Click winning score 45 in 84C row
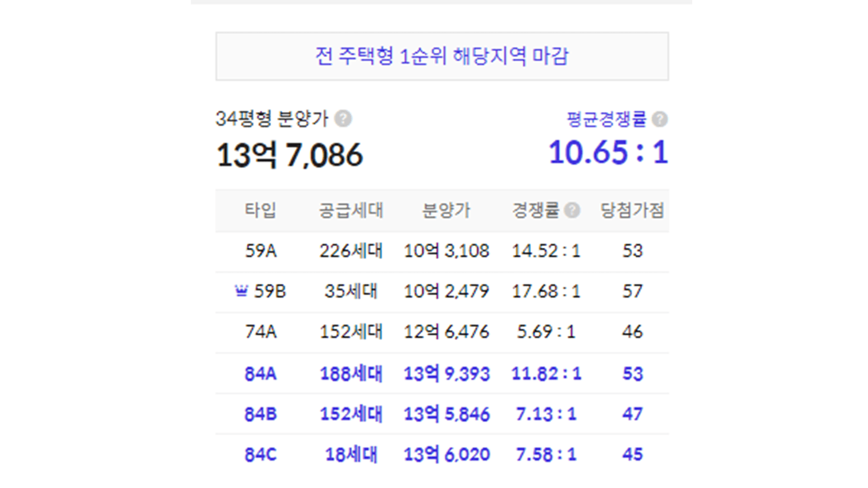The image size is (868, 488). pos(632,454)
